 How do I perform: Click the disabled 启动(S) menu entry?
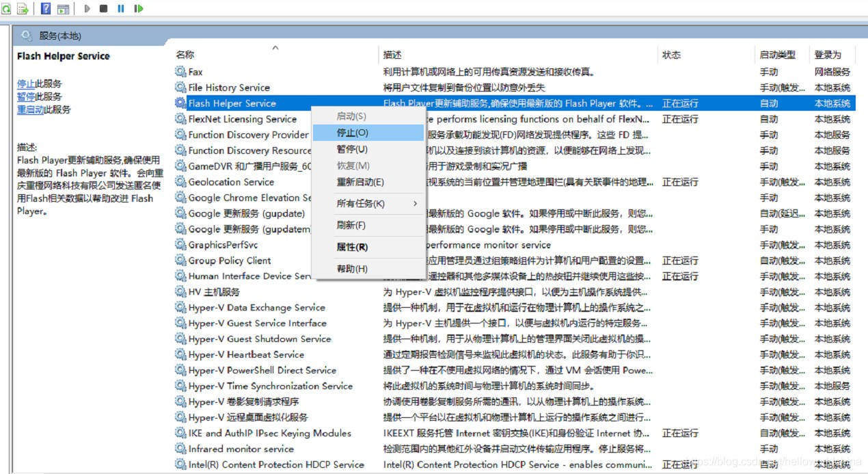(x=368, y=116)
